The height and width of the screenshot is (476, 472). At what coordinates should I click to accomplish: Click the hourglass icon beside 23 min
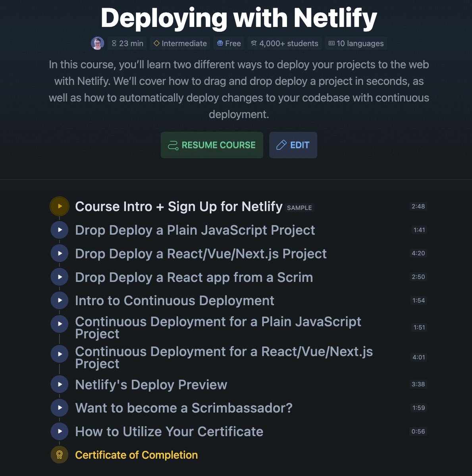coord(114,44)
